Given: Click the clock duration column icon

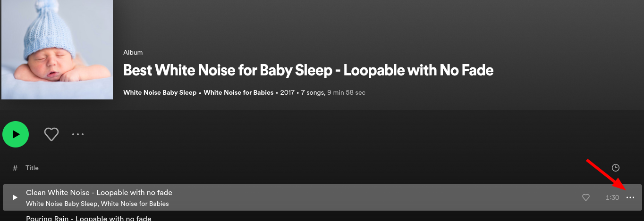Looking at the screenshot, I should pos(615,168).
